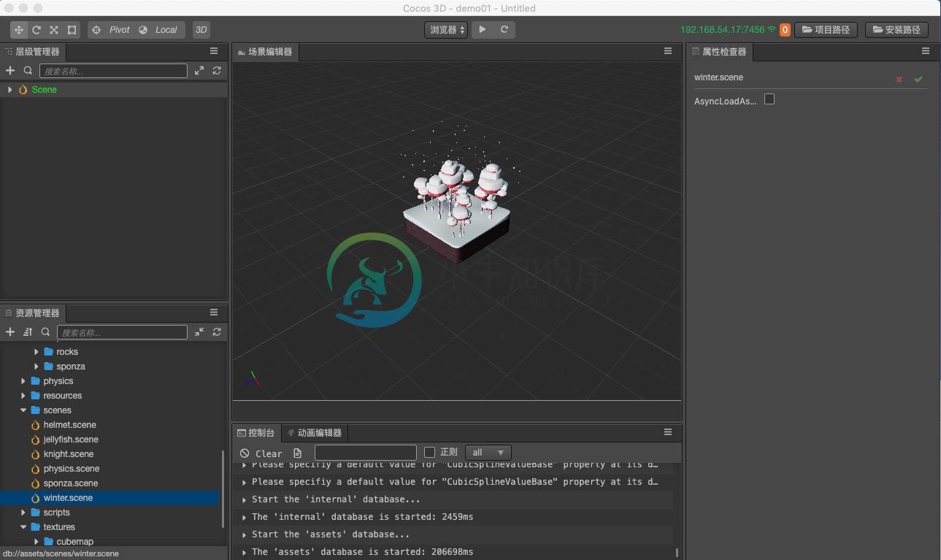Clear the console log

pos(261,453)
